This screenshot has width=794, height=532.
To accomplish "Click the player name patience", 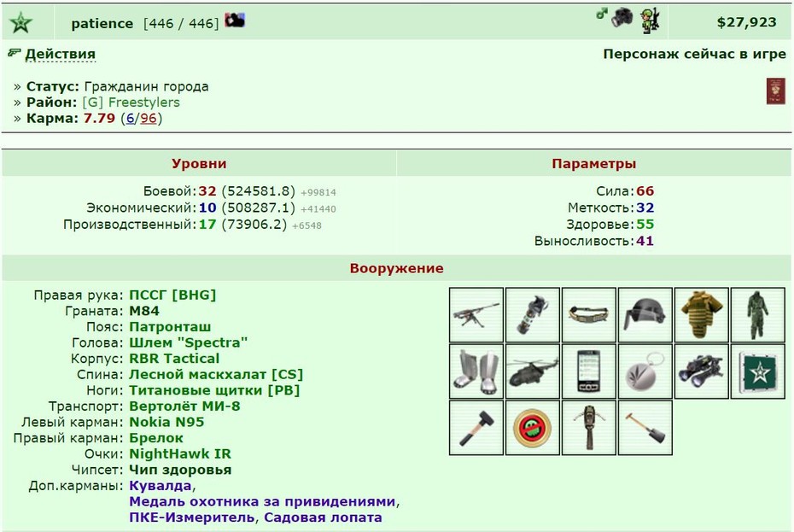I will pyautogui.click(x=102, y=23).
